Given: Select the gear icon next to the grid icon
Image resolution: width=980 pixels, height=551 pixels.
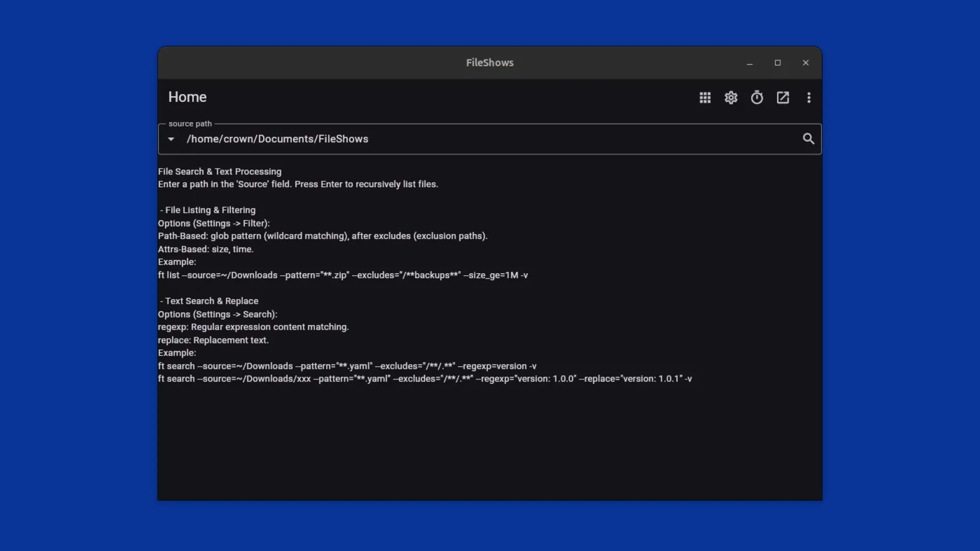Looking at the screenshot, I should point(731,98).
